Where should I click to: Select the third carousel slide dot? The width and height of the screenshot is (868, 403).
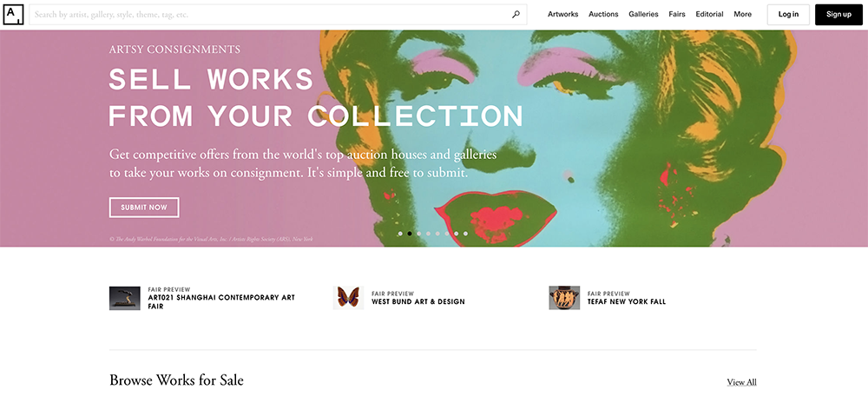(419, 234)
